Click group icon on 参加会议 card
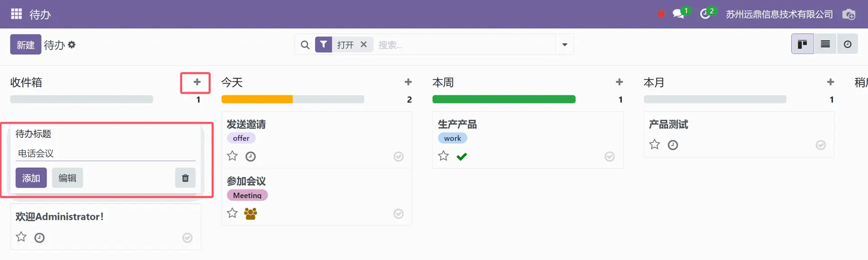Image resolution: width=868 pixels, height=260 pixels. (x=250, y=214)
